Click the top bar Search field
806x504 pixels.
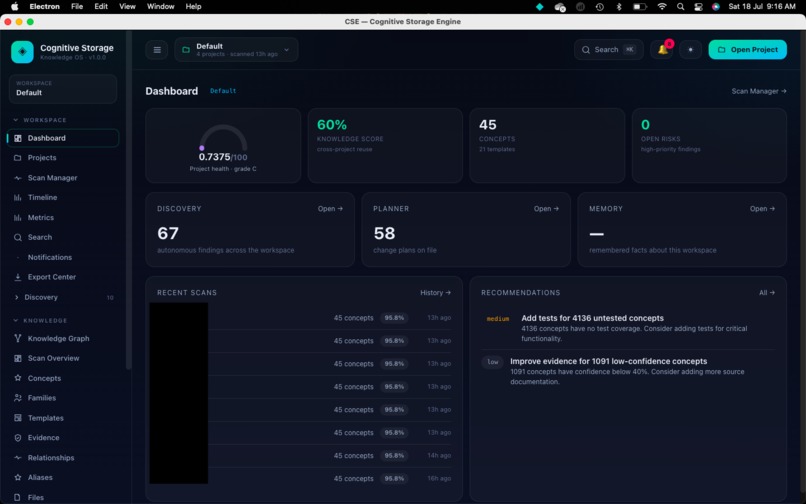(609, 50)
